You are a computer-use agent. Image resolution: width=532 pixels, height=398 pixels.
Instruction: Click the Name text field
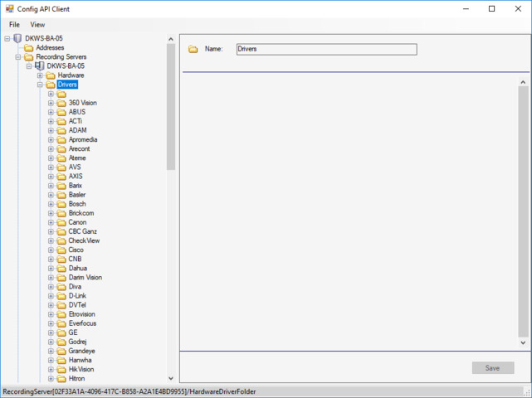(x=326, y=50)
